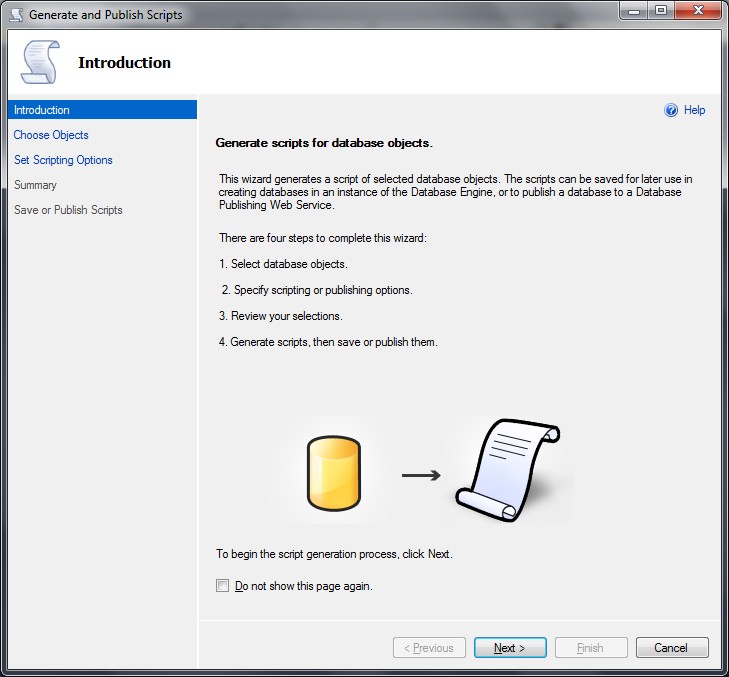Click the 'Generate and Publish Scripts' window title

tap(106, 15)
